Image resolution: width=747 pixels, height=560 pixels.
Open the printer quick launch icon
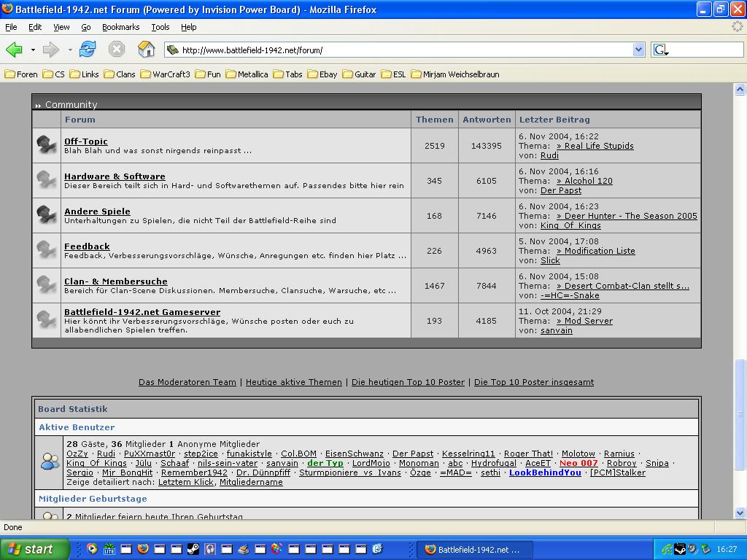(x=244, y=549)
